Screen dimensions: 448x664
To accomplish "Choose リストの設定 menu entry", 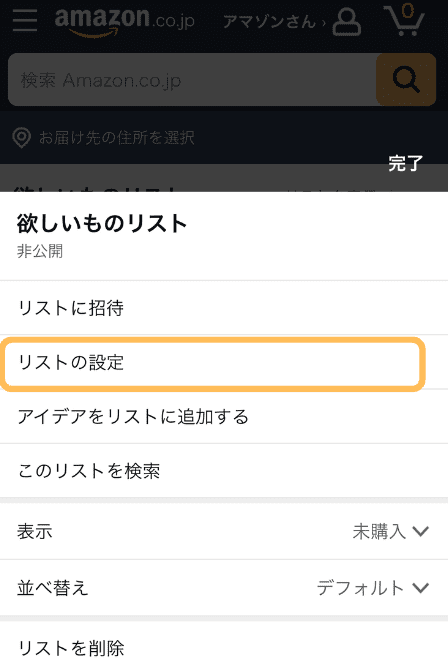I will (x=213, y=363).
